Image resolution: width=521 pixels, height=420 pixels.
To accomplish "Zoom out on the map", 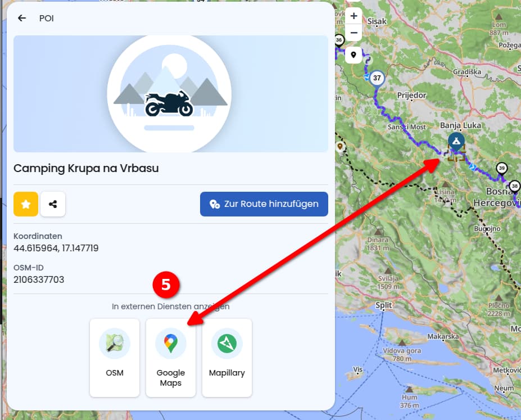I will [x=354, y=33].
